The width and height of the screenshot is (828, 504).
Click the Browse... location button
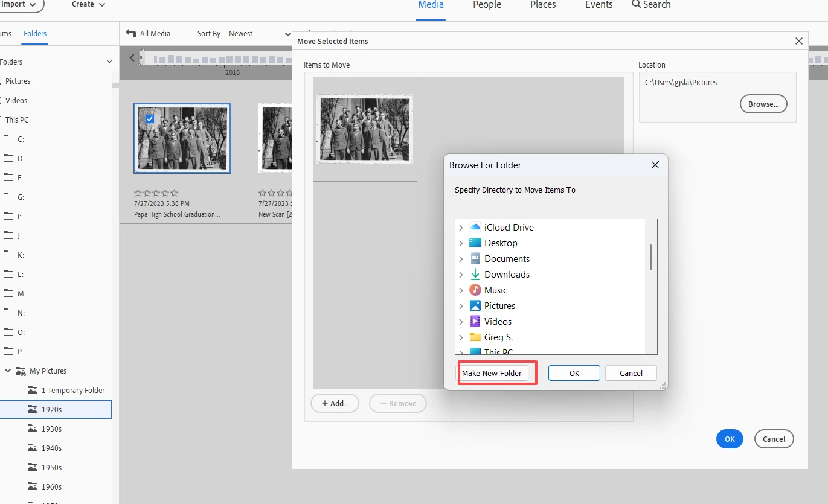point(763,104)
